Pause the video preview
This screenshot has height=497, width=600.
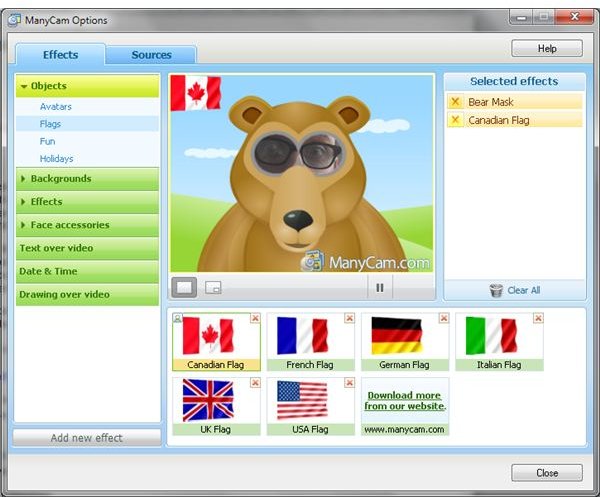[380, 287]
